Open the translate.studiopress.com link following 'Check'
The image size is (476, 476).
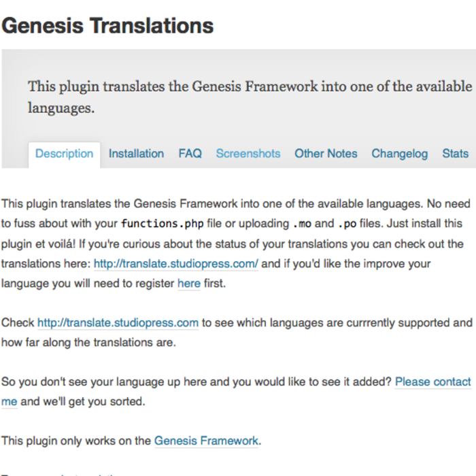118,323
